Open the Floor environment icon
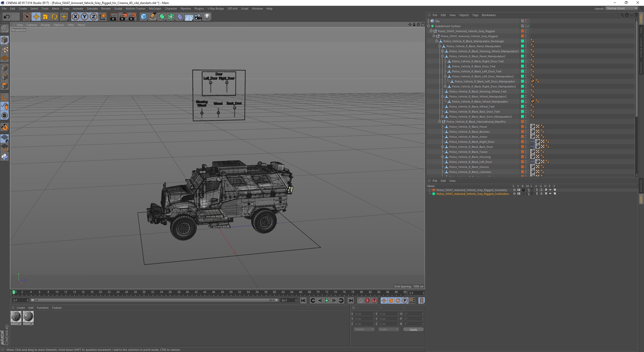The image size is (644, 352). click(x=189, y=17)
